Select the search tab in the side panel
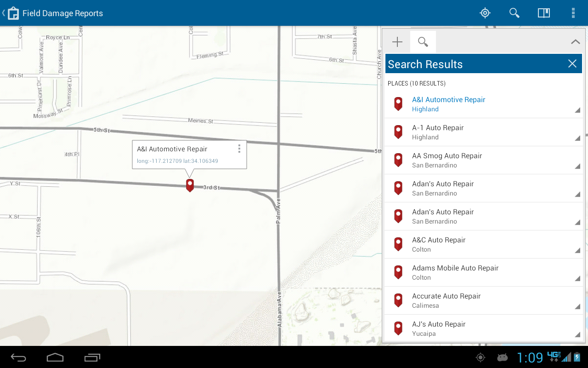Screen dimensions: 588x368 click(423, 42)
